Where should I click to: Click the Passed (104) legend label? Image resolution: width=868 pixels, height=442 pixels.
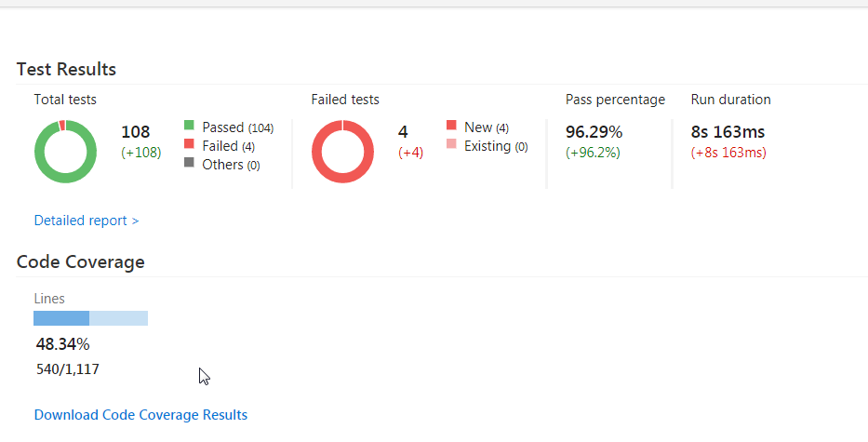coord(237,127)
